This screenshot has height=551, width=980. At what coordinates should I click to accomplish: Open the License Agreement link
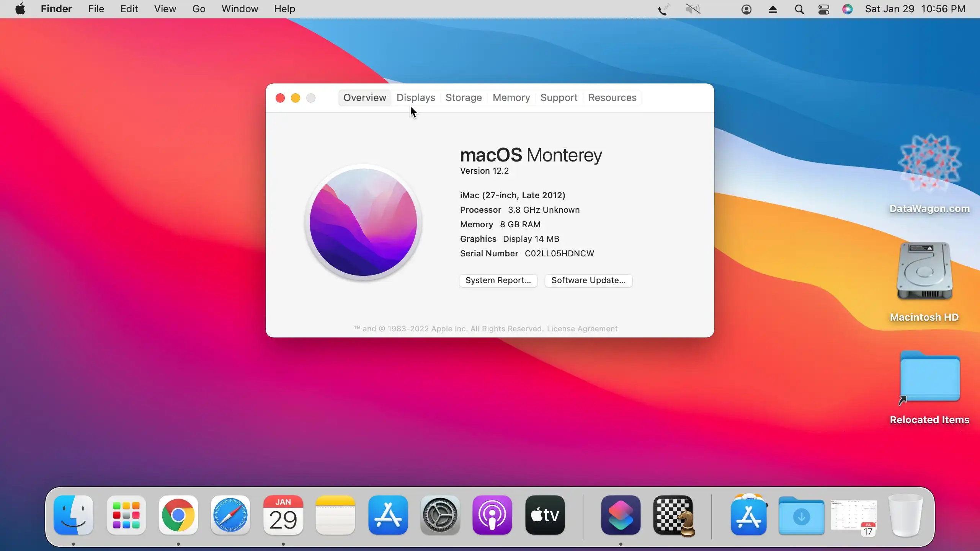coord(582,329)
